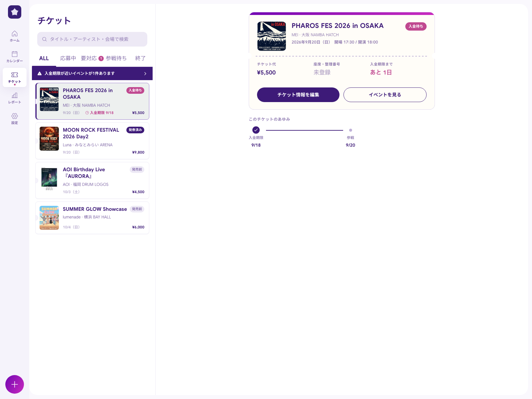Screen dimensions: 532x399
Task: Click the ¥6,000 price on SUMMER GLOW card
Action: pyautogui.click(x=138, y=227)
